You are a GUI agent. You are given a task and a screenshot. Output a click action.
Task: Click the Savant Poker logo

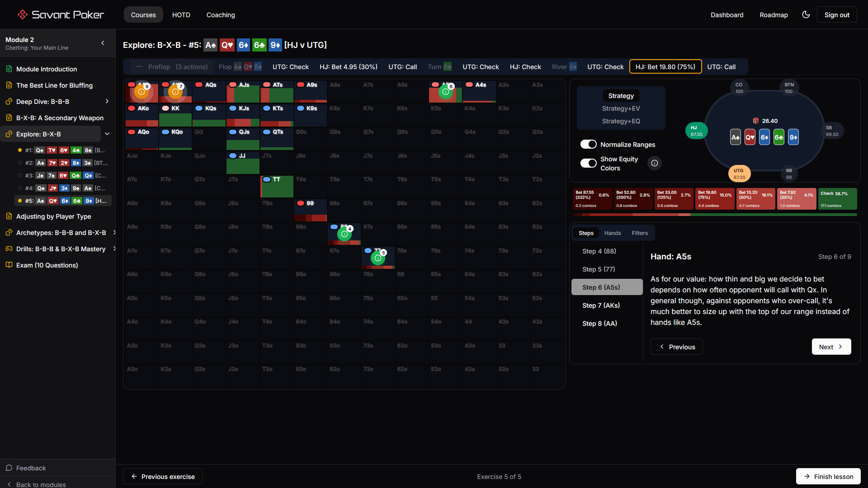click(59, 14)
